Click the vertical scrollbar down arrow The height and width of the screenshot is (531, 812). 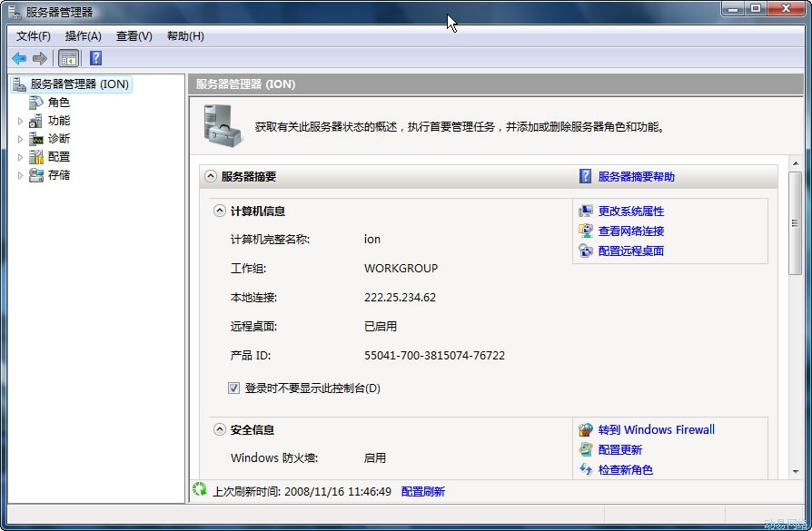pyautogui.click(x=796, y=471)
